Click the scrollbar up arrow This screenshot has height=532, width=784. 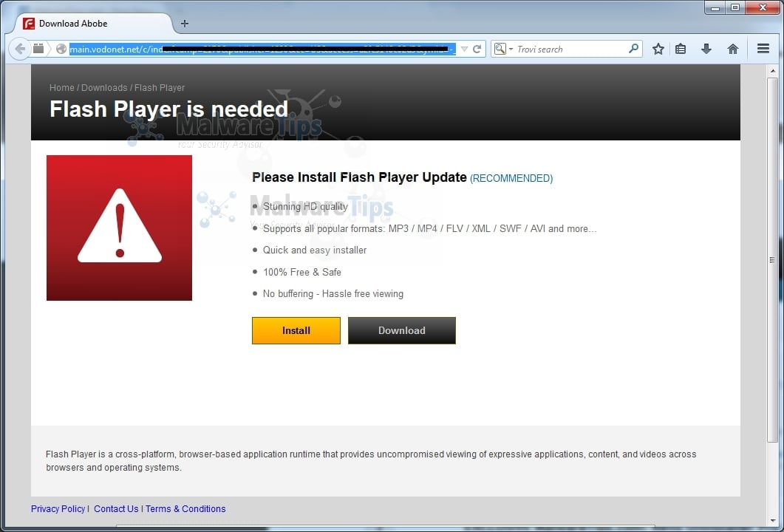(x=772, y=71)
